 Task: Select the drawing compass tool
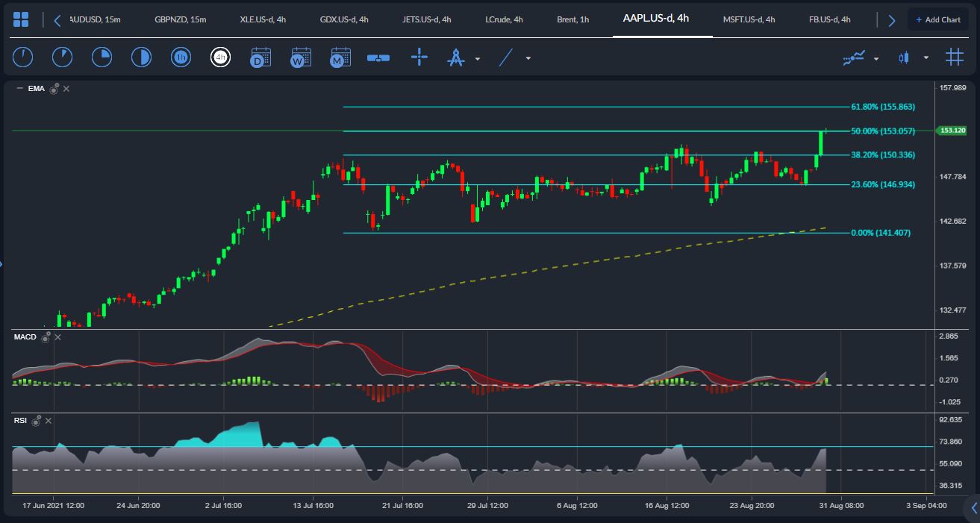(455, 57)
